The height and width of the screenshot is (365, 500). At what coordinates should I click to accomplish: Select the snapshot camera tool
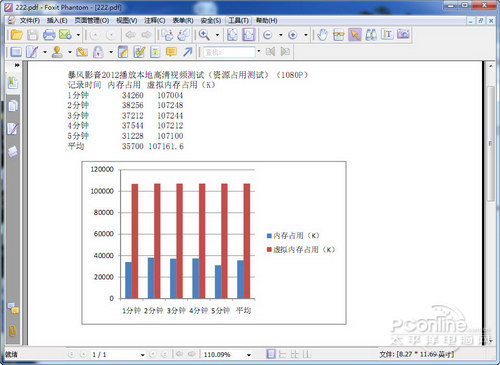[403, 34]
